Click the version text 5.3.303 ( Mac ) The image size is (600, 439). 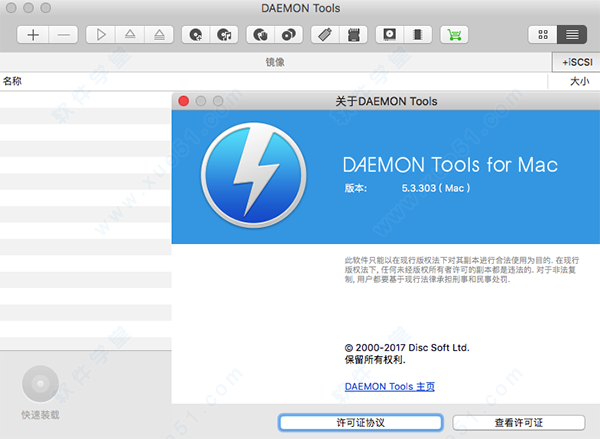tap(436, 188)
